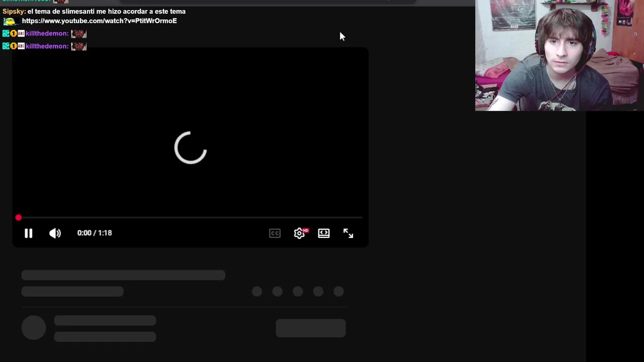The width and height of the screenshot is (644, 362).
Task: Click the yellow emote before the link
Action: pyautogui.click(x=10, y=21)
